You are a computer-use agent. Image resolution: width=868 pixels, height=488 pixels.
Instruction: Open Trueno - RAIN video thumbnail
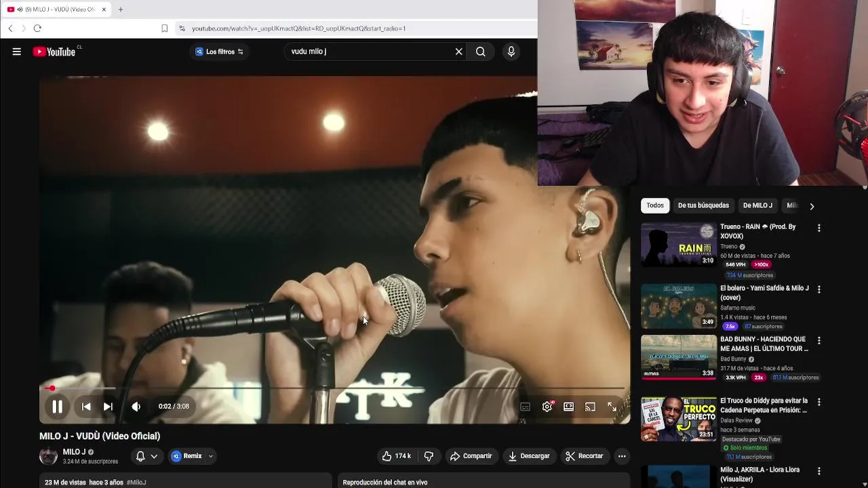pos(679,245)
